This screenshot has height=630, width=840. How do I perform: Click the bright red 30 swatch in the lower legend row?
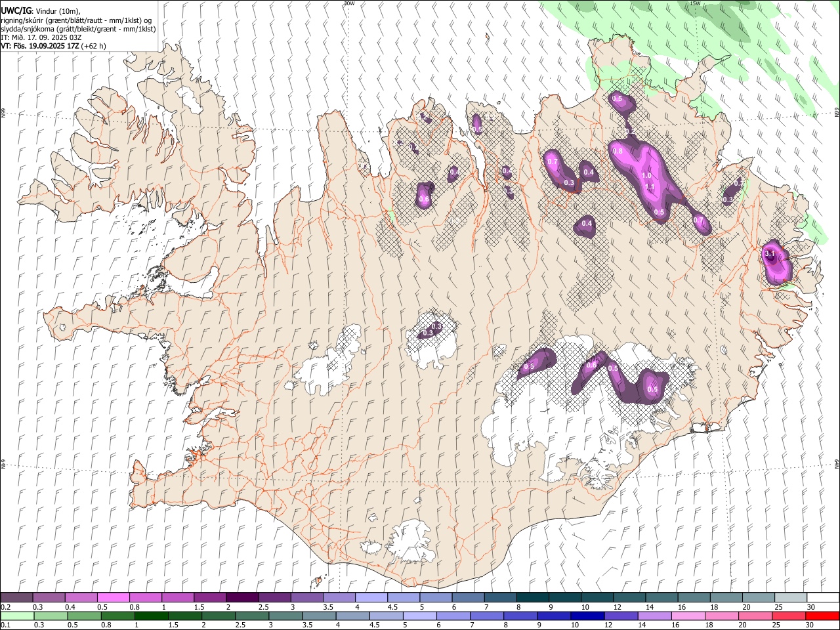click(x=822, y=616)
